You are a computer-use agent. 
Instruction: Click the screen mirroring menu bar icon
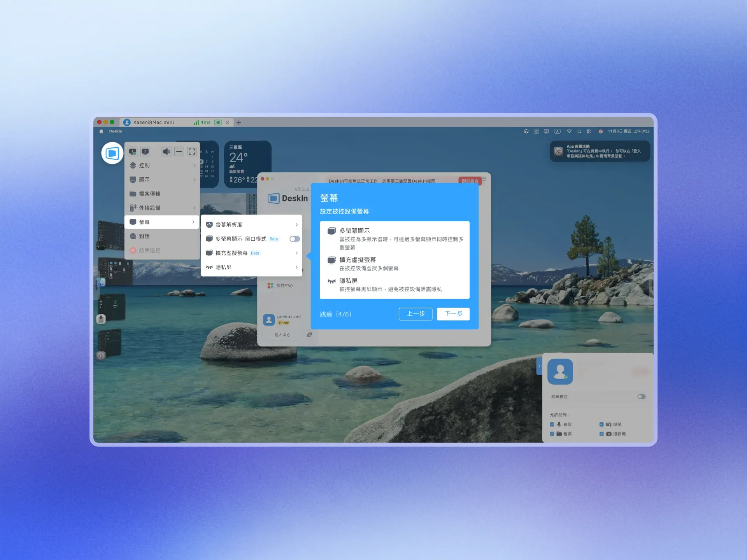546,131
